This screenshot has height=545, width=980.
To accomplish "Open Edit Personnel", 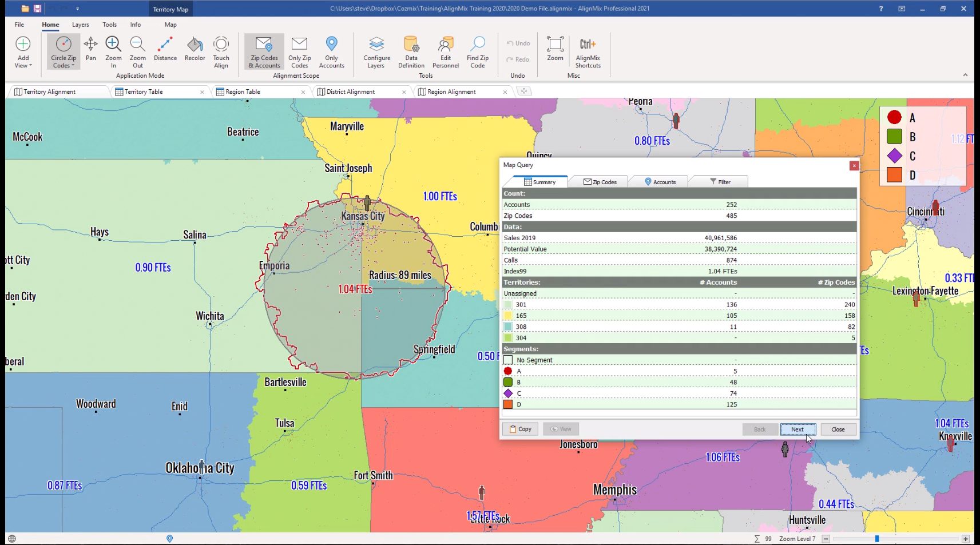I will [446, 53].
